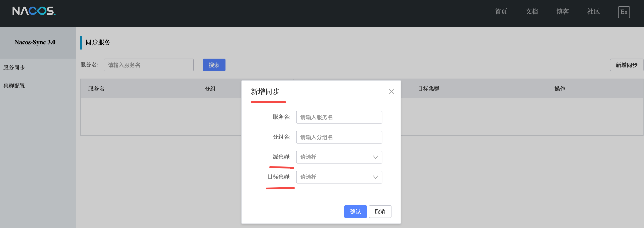Open 社区 in the top navigation

click(593, 12)
